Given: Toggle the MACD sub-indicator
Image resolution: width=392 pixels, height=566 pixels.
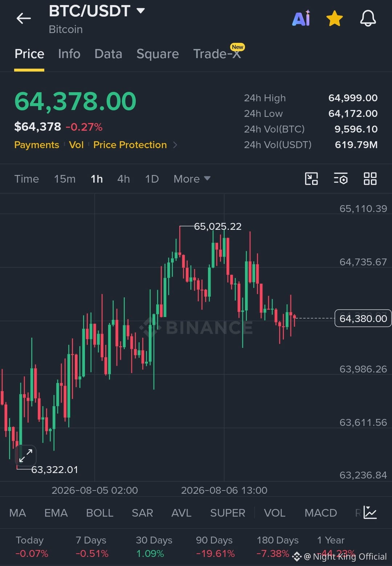Looking at the screenshot, I should tap(321, 513).
